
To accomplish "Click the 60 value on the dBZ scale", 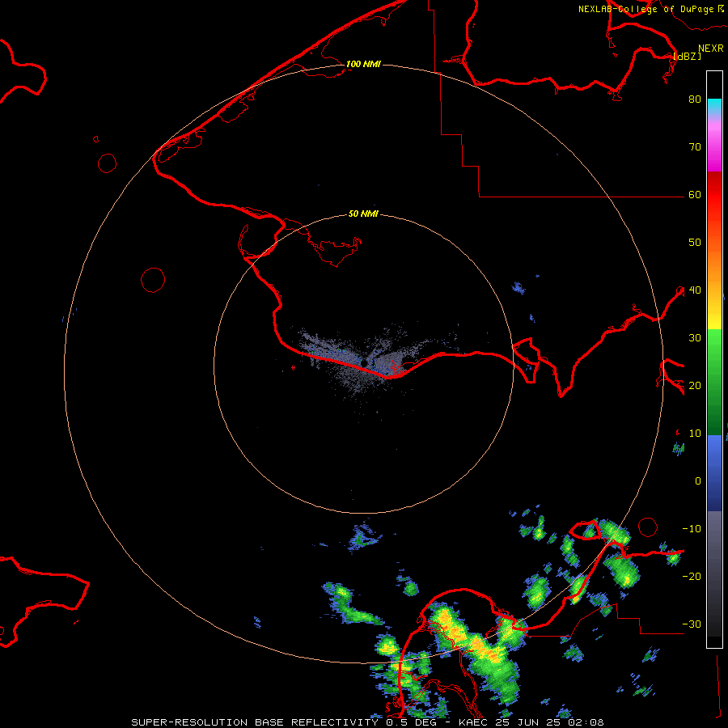I will coord(695,194).
